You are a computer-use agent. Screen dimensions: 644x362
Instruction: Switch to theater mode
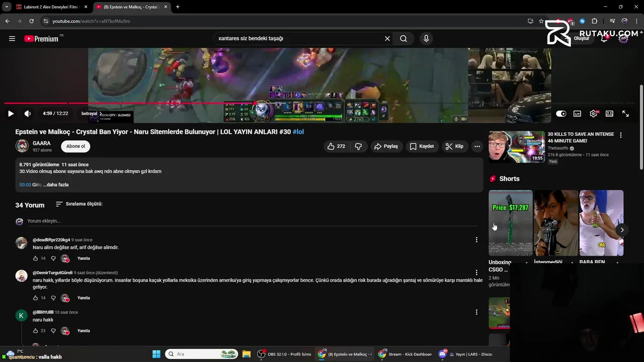[x=609, y=114]
